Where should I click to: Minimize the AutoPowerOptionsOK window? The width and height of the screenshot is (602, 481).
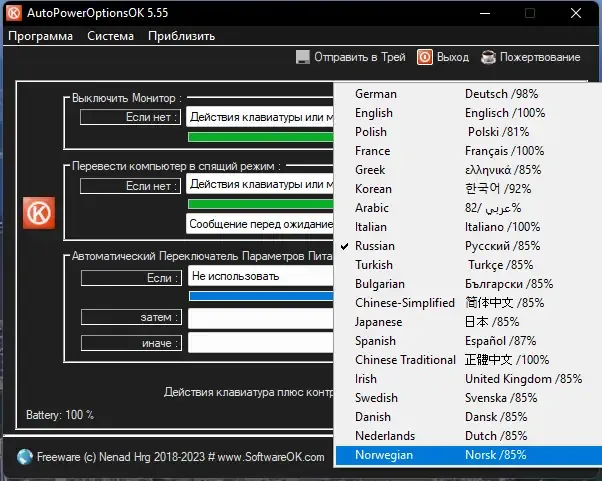(485, 13)
